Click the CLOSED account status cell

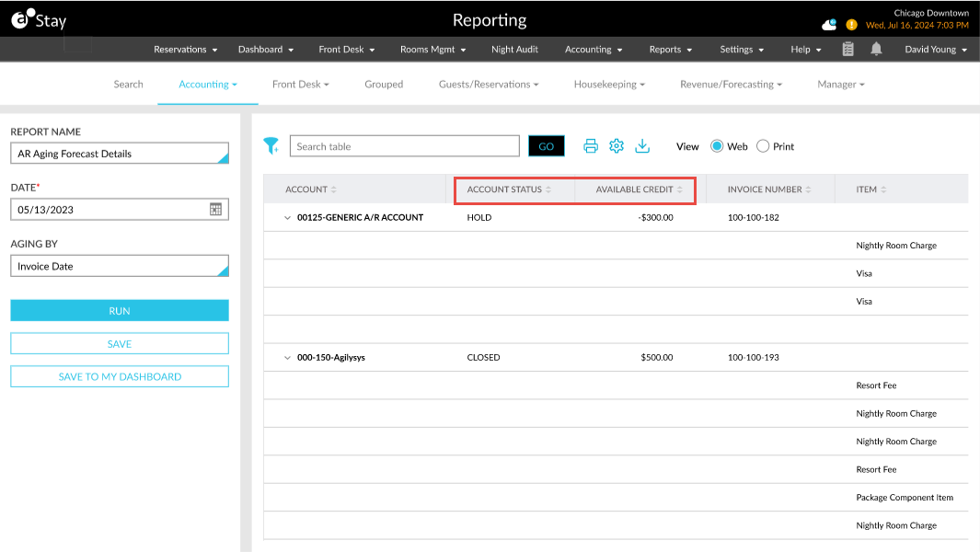[x=483, y=358]
